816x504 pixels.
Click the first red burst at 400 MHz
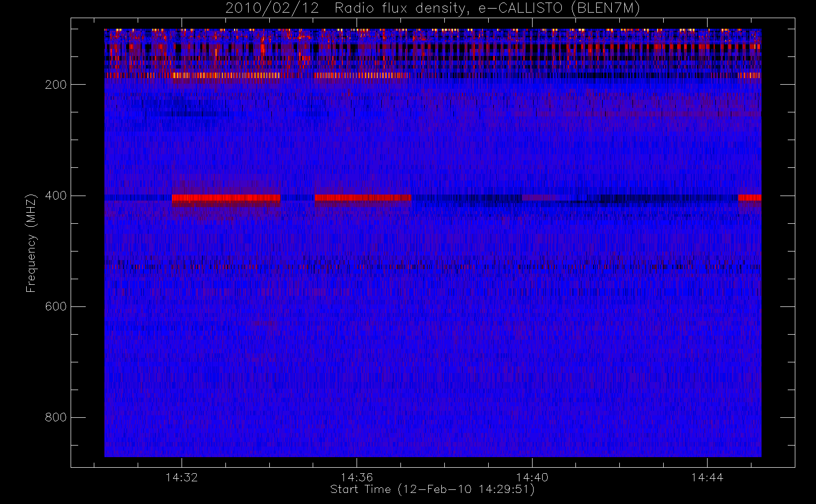click(x=226, y=198)
